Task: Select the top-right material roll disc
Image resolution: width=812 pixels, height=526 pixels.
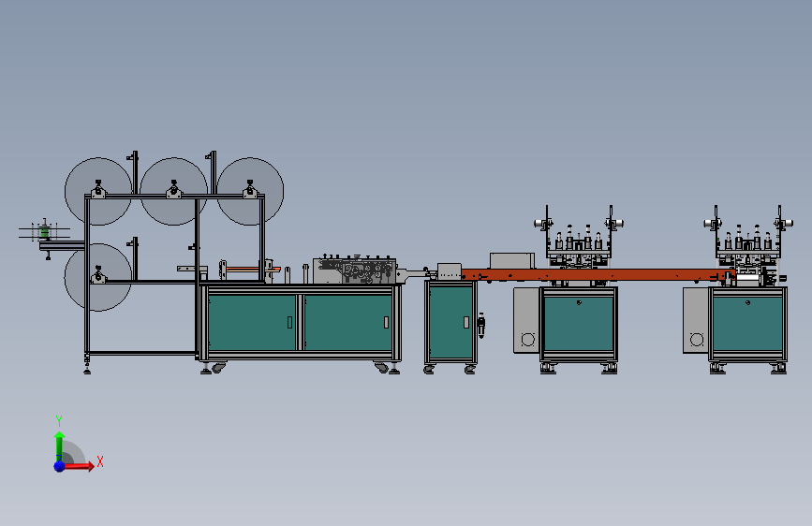Action: (250, 192)
